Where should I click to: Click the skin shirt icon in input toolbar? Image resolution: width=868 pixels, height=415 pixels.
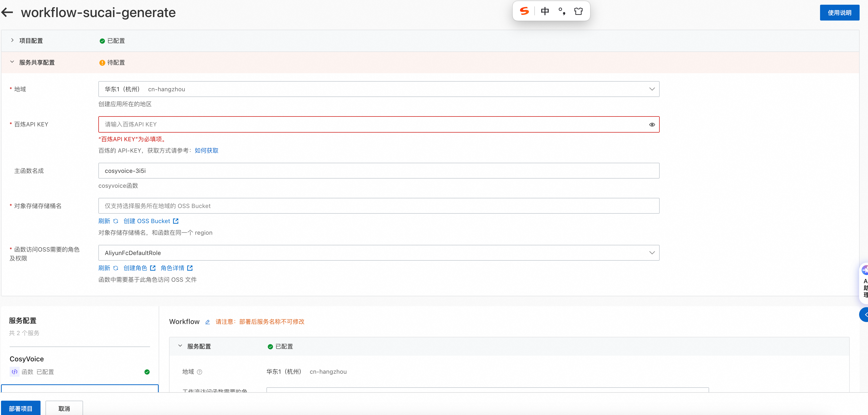pyautogui.click(x=578, y=11)
